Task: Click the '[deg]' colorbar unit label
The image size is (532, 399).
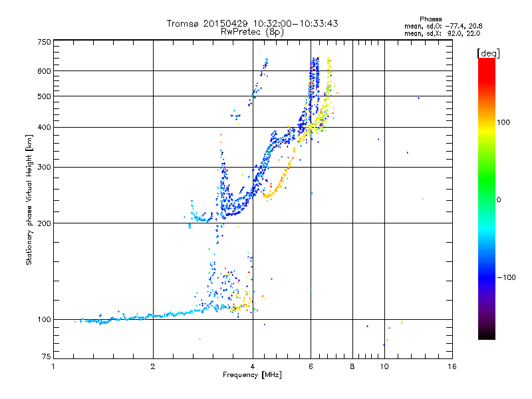Action: click(488, 53)
